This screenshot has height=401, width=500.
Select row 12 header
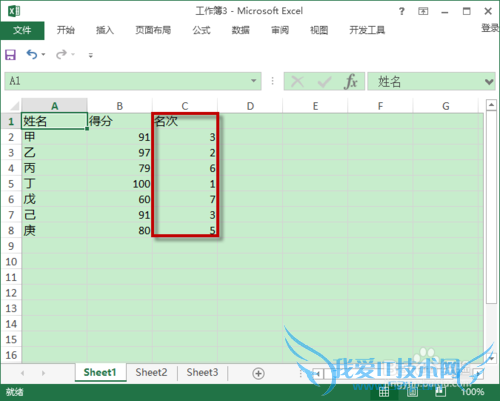tap(11, 293)
